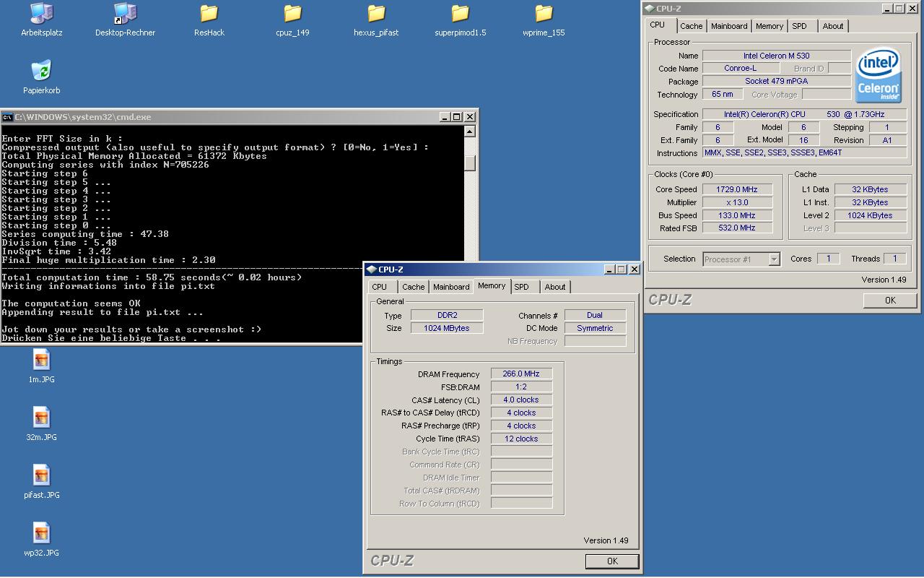Click the cmd window scrollbar thumb
The image size is (924, 578).
[470, 163]
